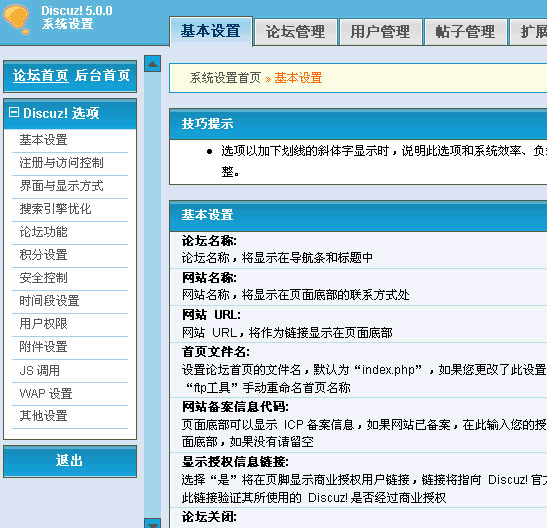Image resolution: width=547 pixels, height=528 pixels.
Task: Click the sidebar scroll-down arrow
Action: [152, 523]
